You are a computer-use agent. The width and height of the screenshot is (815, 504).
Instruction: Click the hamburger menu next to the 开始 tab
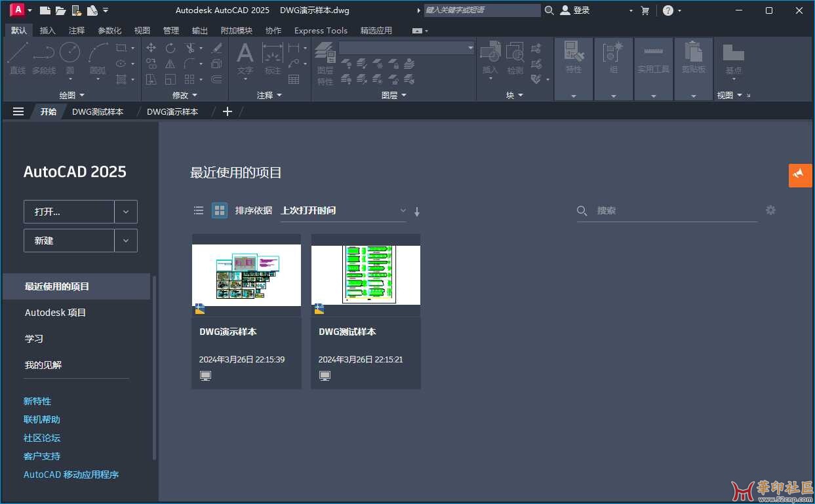point(18,111)
